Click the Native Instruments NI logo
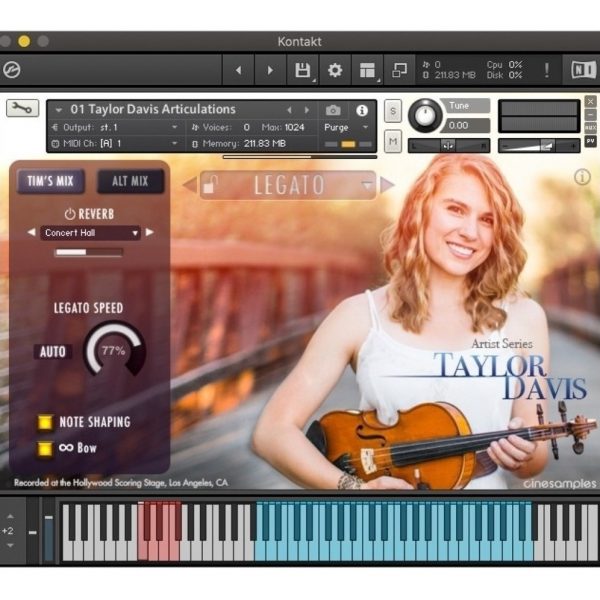 583,70
